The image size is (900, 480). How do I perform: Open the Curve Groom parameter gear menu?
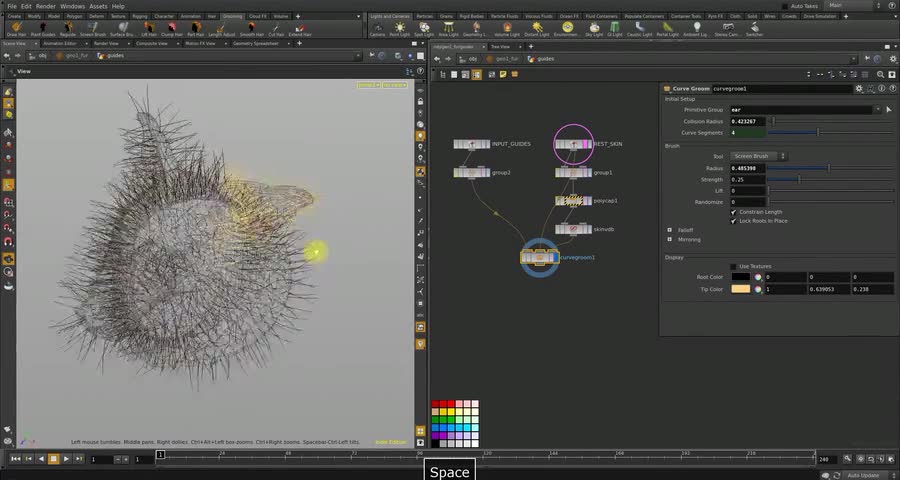[858, 88]
